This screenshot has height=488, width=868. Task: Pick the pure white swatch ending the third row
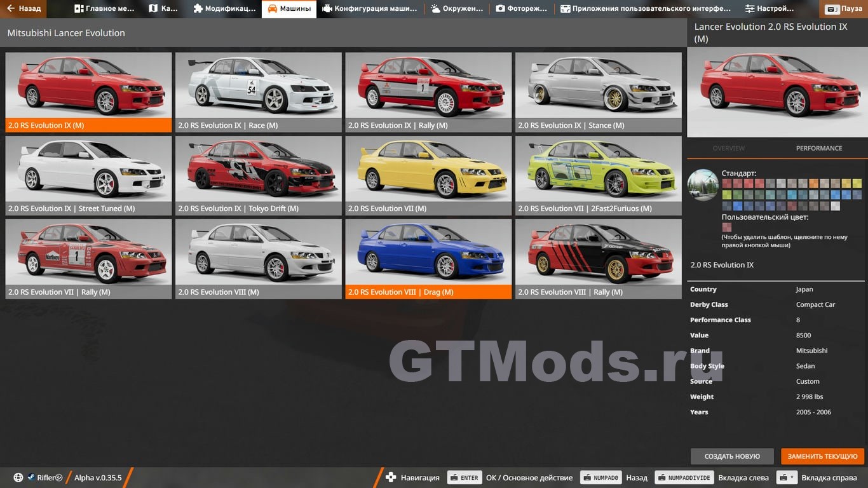836,206
